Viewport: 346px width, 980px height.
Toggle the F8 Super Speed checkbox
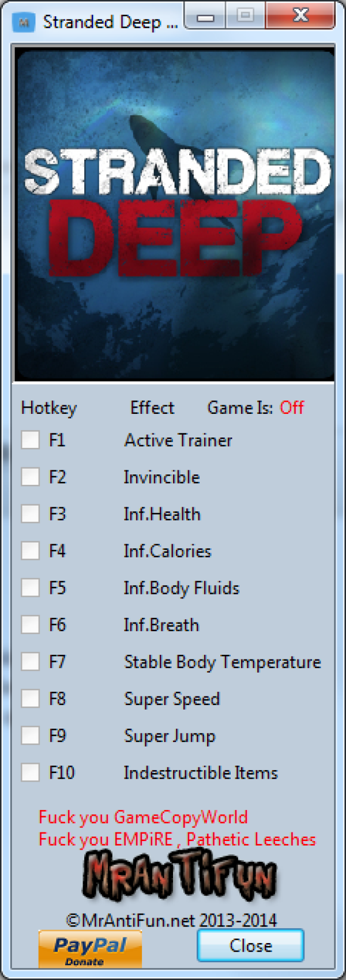[30, 698]
